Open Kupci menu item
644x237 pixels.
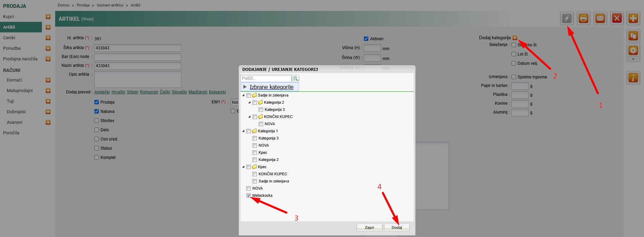pos(9,17)
